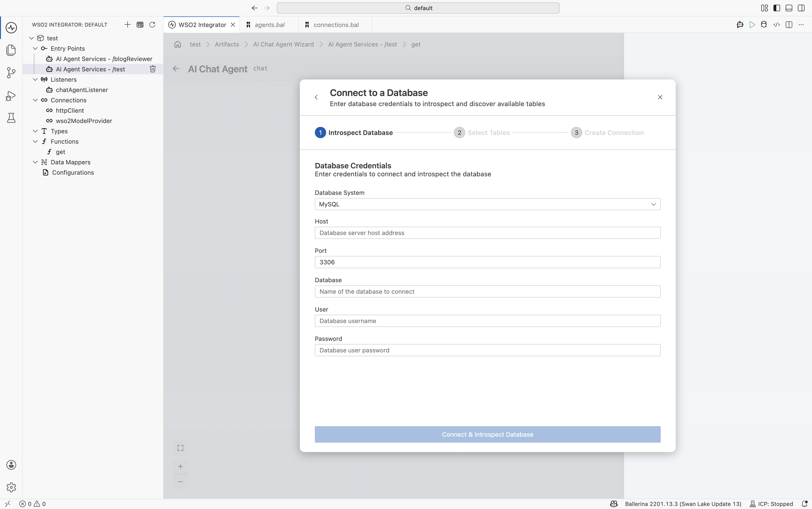Screen dimensions: 812x509
Task: Collapse the Data Mappers section
Action: click(x=35, y=162)
